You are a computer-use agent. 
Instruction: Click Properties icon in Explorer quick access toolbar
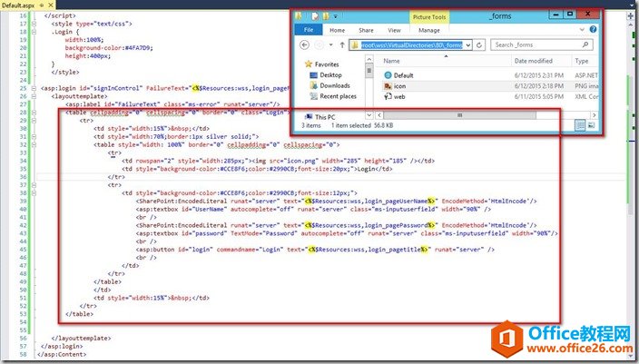point(315,16)
